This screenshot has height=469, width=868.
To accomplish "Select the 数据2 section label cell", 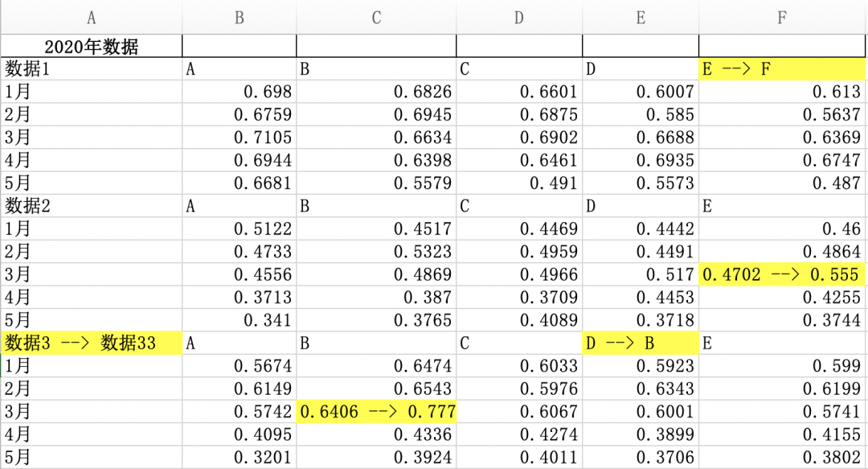I will pyautogui.click(x=92, y=206).
